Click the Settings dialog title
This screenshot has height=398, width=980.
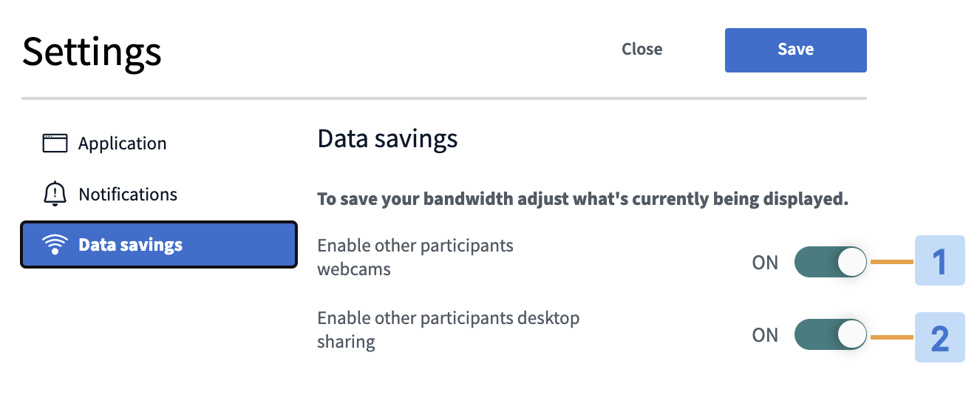pos(92,52)
